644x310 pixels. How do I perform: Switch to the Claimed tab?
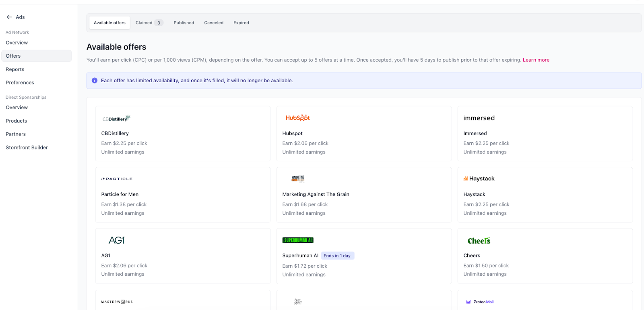pos(149,23)
